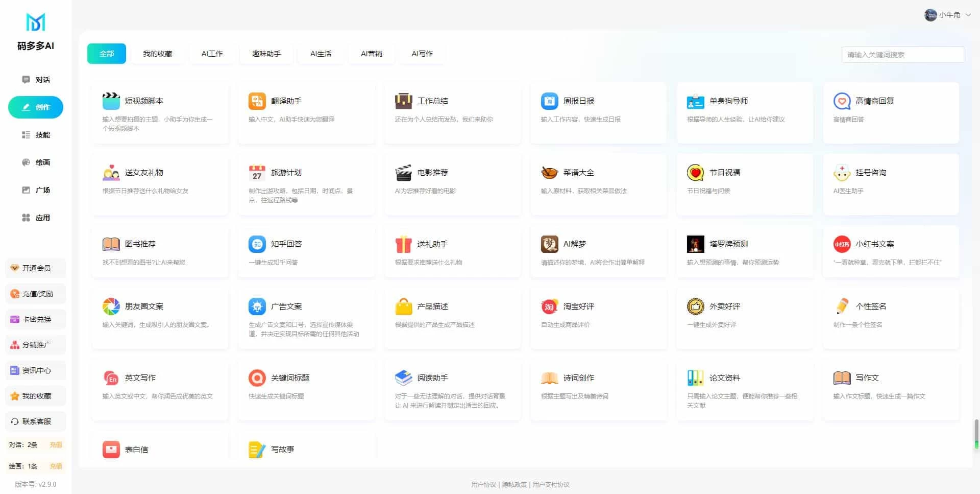The image size is (980, 494).
Task: Open the 产品描述 yellow bag icon
Action: (403, 307)
